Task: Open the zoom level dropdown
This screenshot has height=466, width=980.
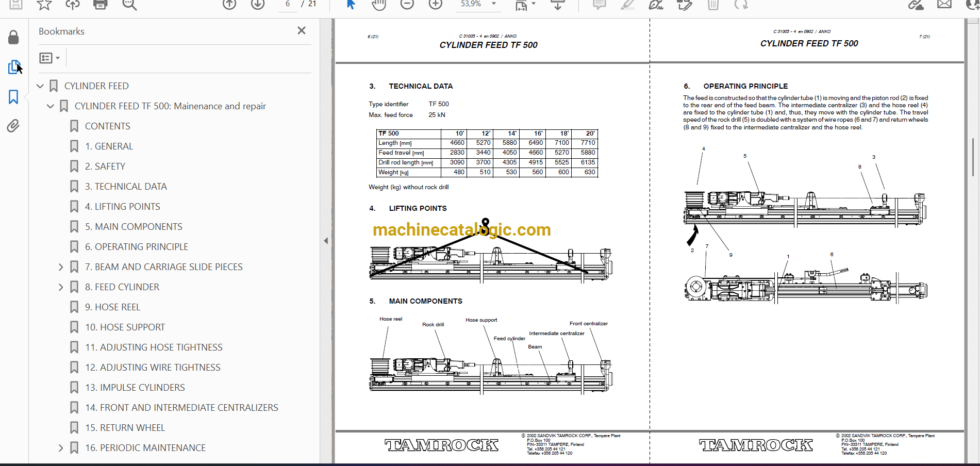Action: 494,4
